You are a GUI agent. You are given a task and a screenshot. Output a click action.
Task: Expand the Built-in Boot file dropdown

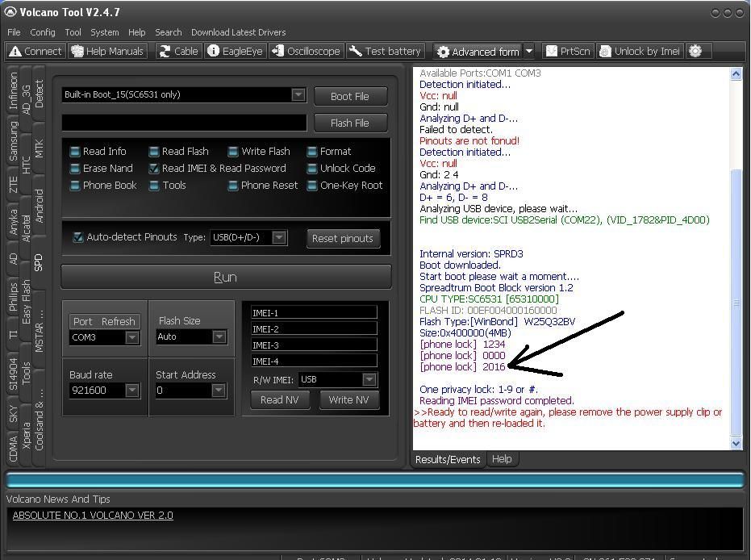pos(298,94)
